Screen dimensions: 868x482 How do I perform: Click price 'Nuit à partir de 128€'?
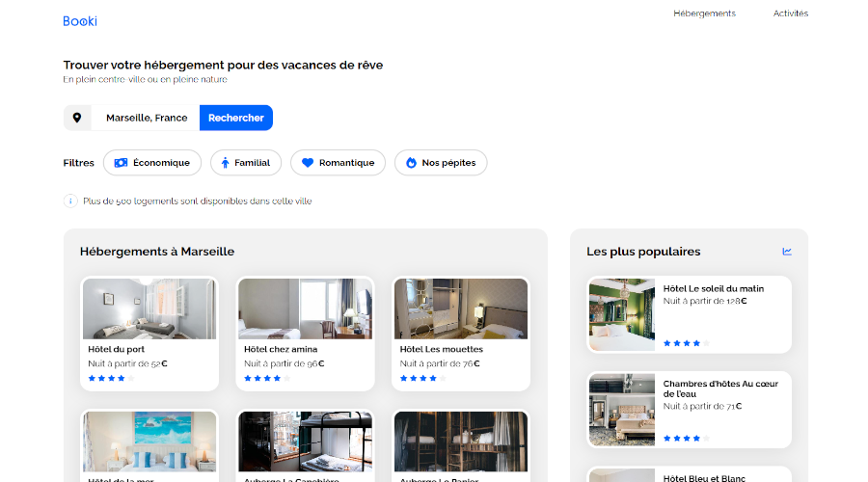(705, 301)
